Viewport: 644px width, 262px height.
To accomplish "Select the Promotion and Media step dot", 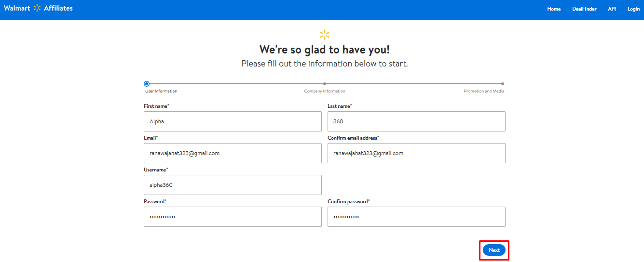I will [503, 84].
